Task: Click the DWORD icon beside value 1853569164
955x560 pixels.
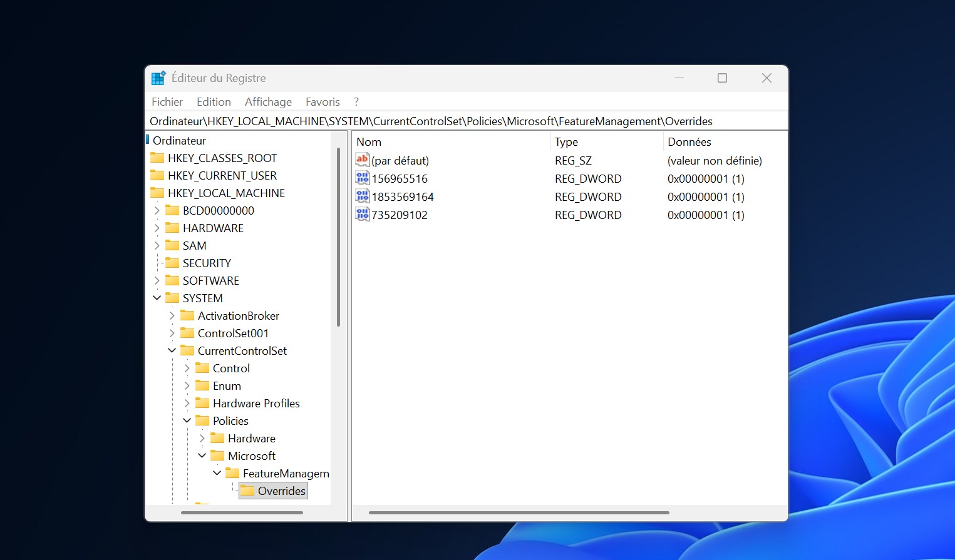Action: point(362,196)
